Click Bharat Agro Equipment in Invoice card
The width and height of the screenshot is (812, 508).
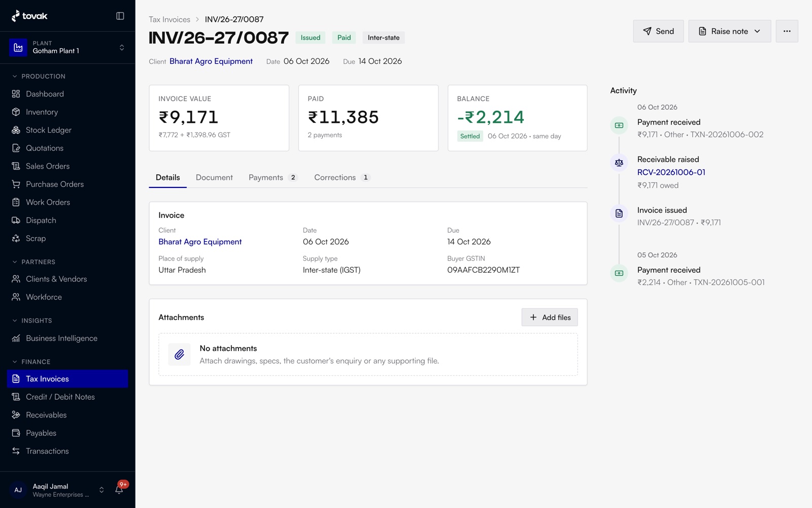200,242
